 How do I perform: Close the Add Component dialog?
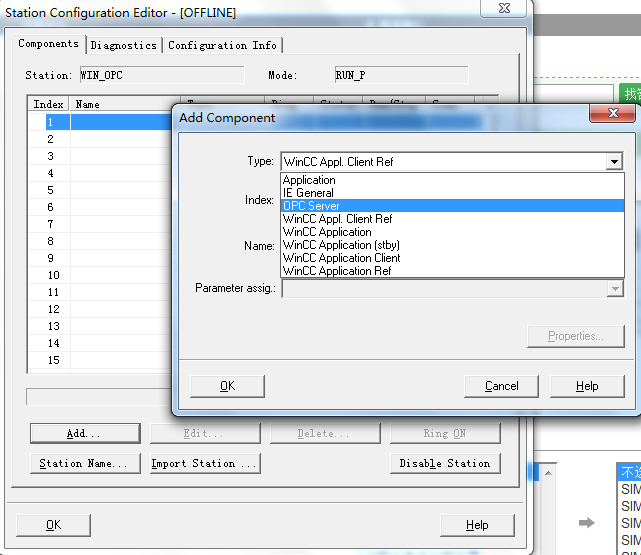click(613, 113)
